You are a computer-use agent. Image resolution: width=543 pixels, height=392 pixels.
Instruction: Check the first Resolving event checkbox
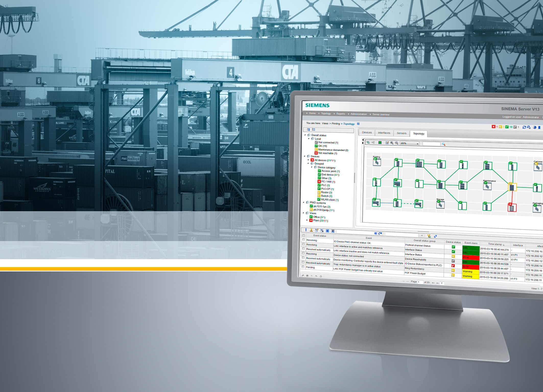pos(304,240)
